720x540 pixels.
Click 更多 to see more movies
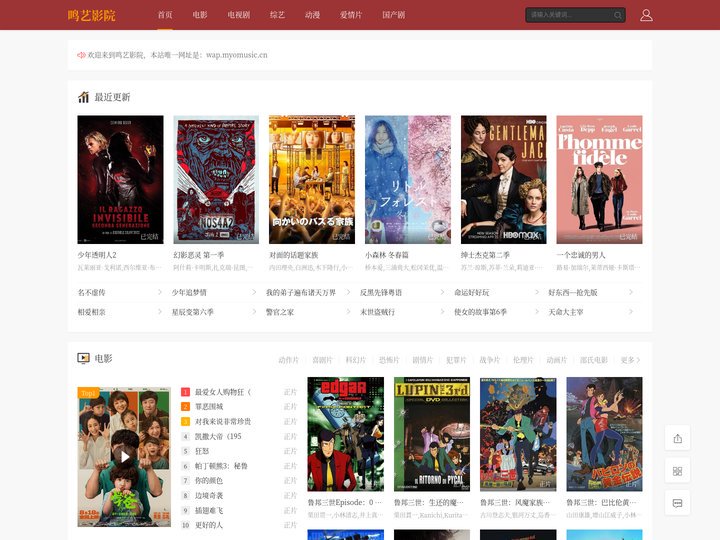point(630,360)
